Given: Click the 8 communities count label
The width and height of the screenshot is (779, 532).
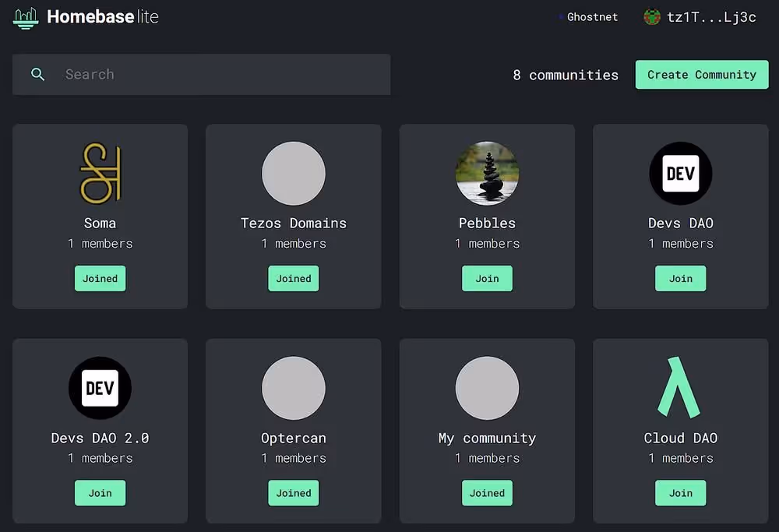Looking at the screenshot, I should (x=565, y=75).
